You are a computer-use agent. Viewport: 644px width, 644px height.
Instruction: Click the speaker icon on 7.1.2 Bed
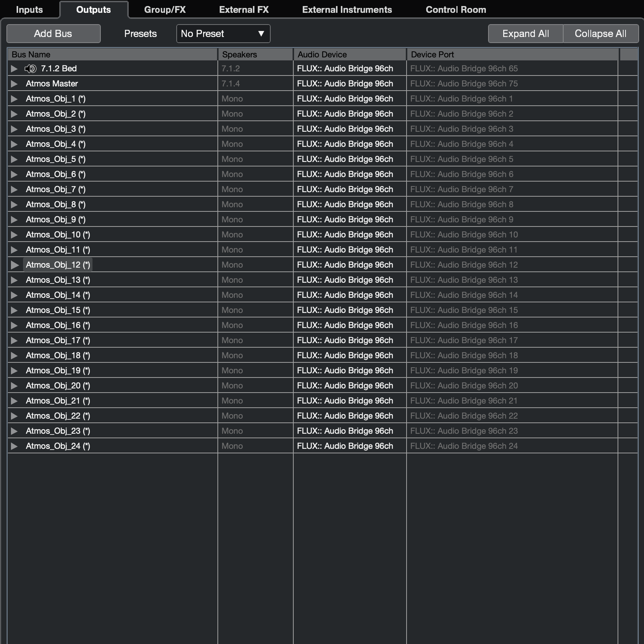coord(30,69)
